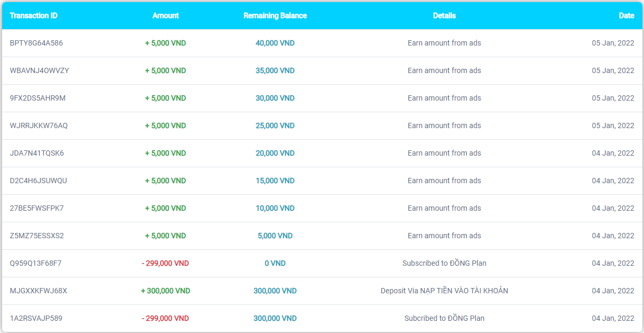Click the 5,000 VND remaining balance
644x333 pixels.
pyautogui.click(x=275, y=236)
